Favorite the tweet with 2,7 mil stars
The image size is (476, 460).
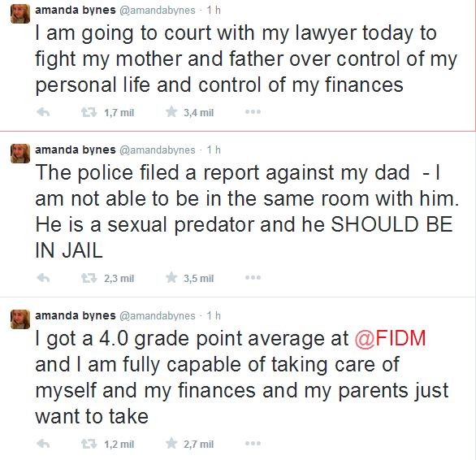click(x=171, y=443)
